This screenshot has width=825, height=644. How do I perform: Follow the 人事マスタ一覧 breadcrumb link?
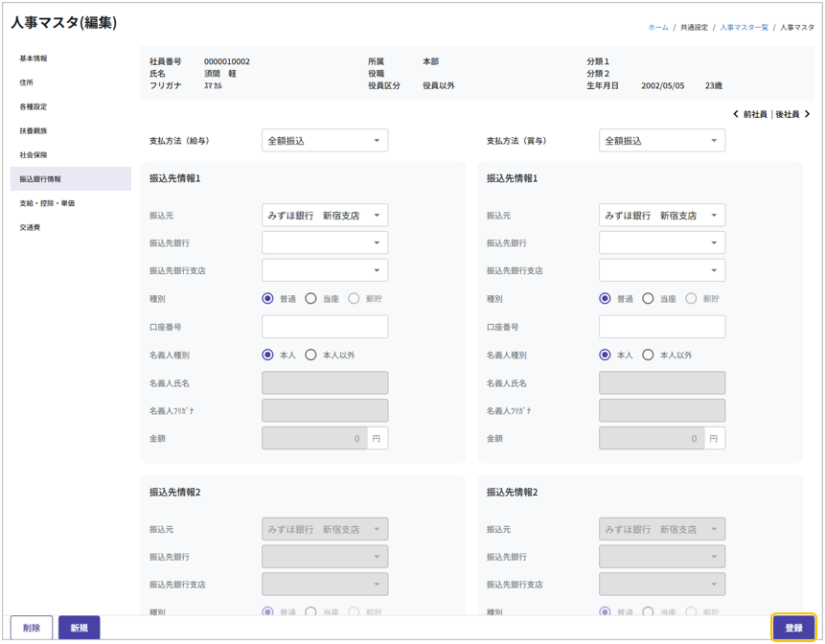pyautogui.click(x=744, y=28)
